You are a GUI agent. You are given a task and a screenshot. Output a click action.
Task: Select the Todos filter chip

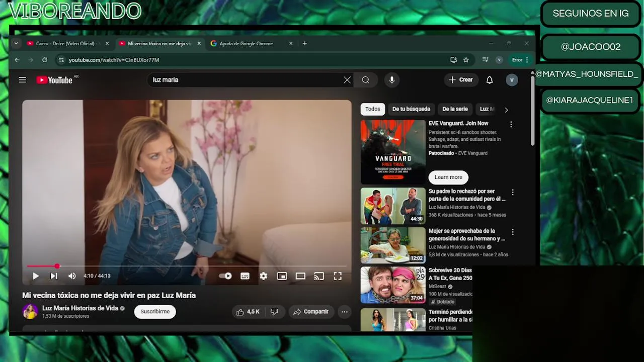click(373, 109)
